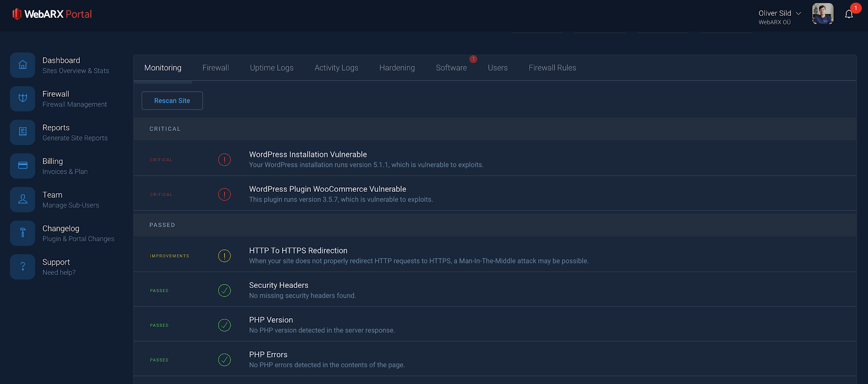Click the WebARX OÜ company name
The image size is (868, 384).
(775, 22)
